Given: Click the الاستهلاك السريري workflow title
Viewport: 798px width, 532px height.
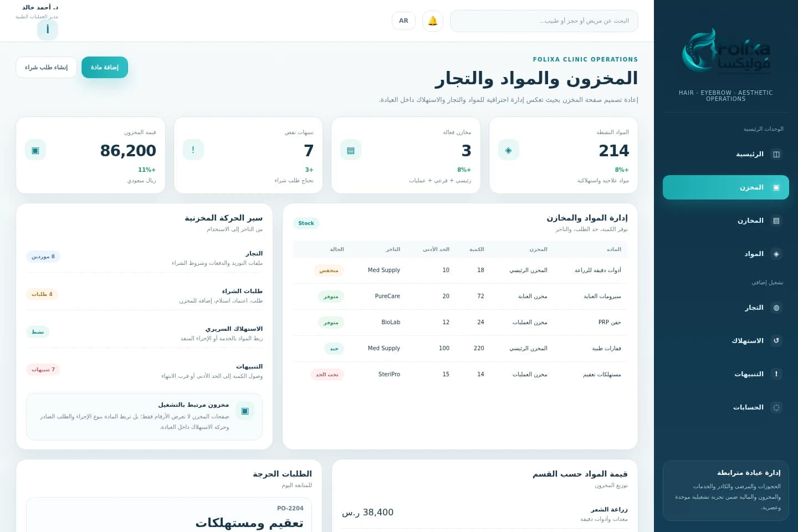Looking at the screenshot, I should [234, 329].
